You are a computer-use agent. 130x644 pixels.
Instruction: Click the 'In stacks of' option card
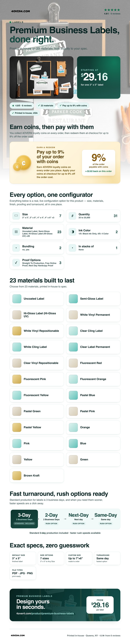click(93, 248)
